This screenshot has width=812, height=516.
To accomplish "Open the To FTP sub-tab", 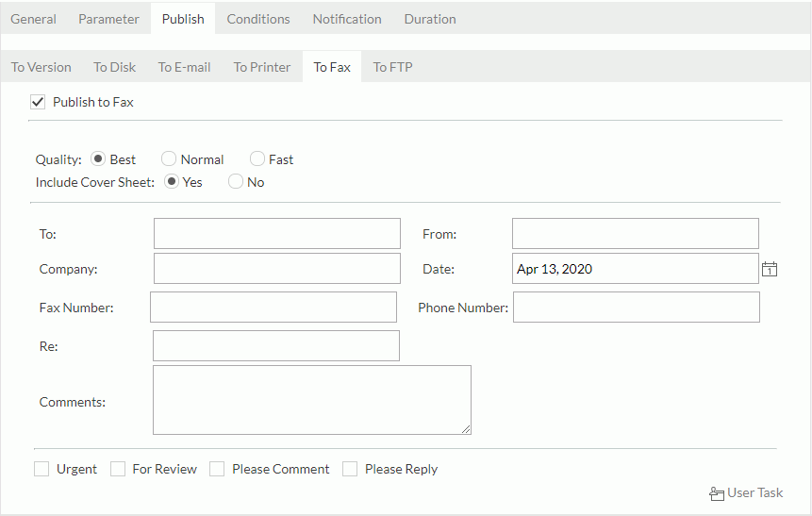I will [x=392, y=67].
